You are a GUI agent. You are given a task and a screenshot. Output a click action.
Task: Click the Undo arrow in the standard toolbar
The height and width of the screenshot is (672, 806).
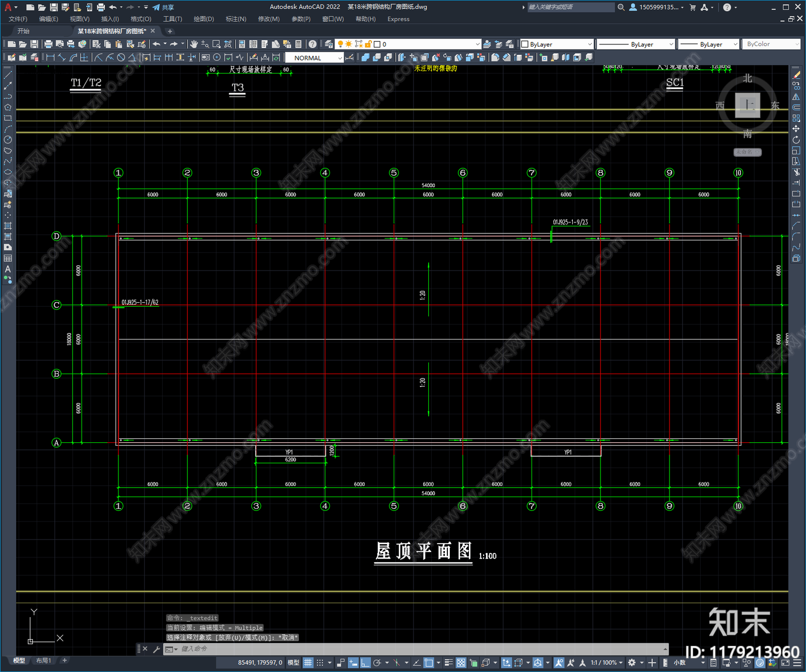coord(157,44)
